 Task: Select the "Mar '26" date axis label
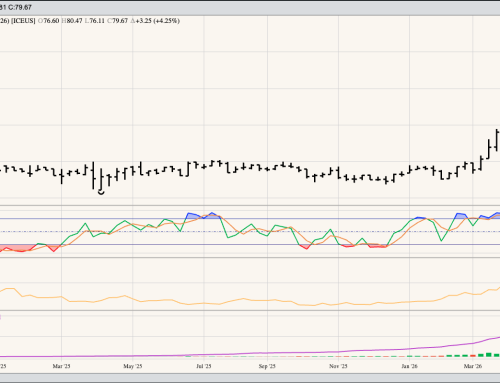[x=473, y=366]
